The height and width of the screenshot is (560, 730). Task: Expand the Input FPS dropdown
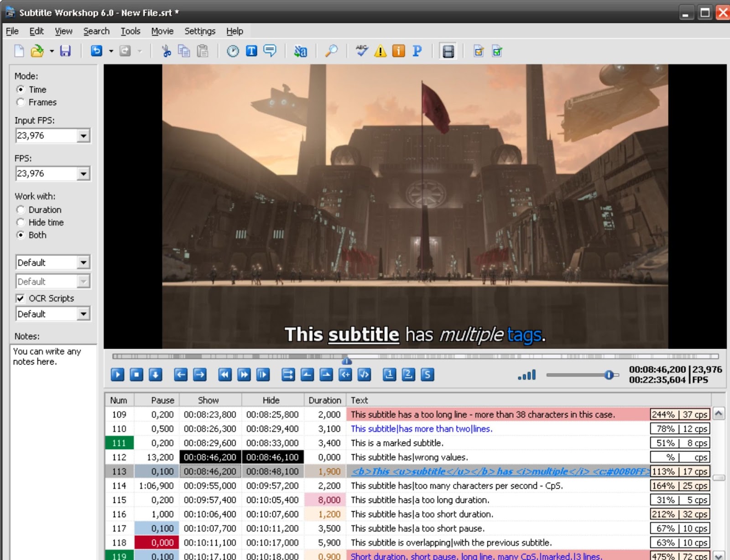pos(83,136)
